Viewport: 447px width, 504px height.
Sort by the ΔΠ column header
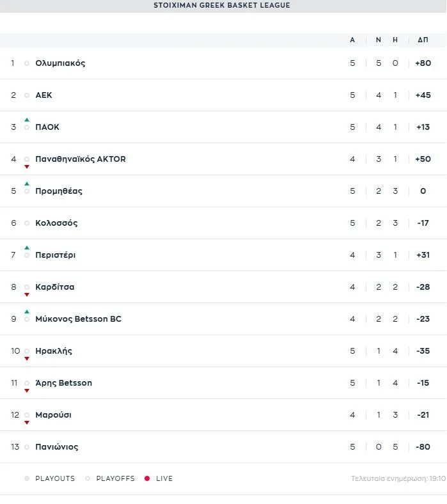point(423,40)
